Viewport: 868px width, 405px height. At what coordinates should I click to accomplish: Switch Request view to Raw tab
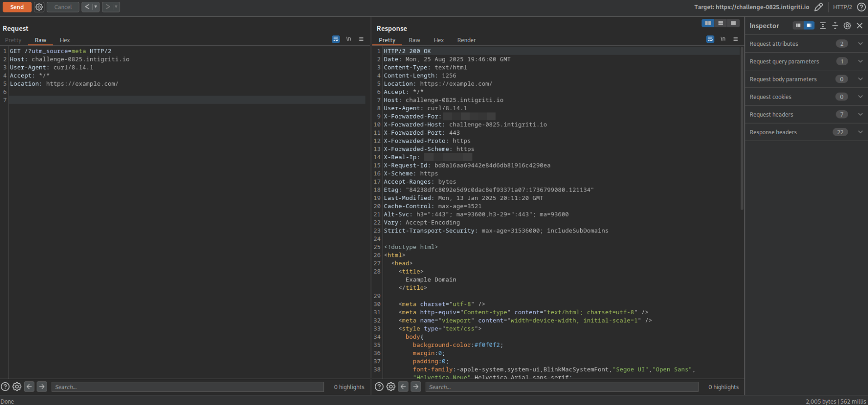point(41,40)
